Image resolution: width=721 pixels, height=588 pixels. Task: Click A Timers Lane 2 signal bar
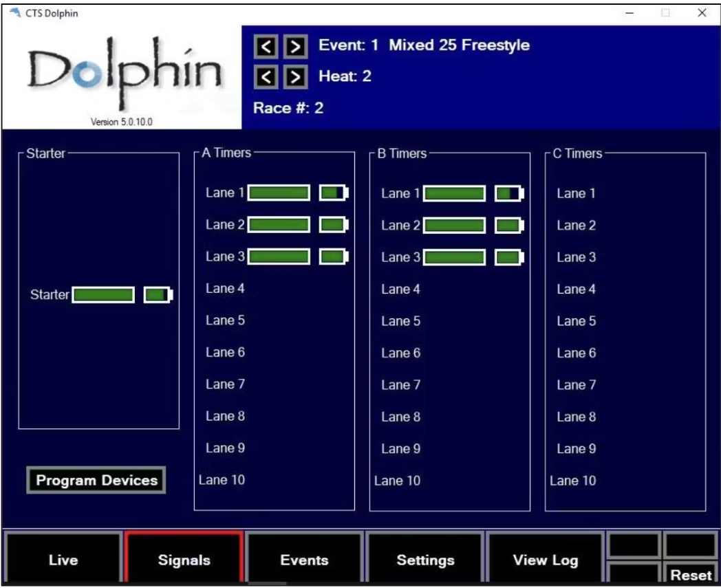[279, 225]
